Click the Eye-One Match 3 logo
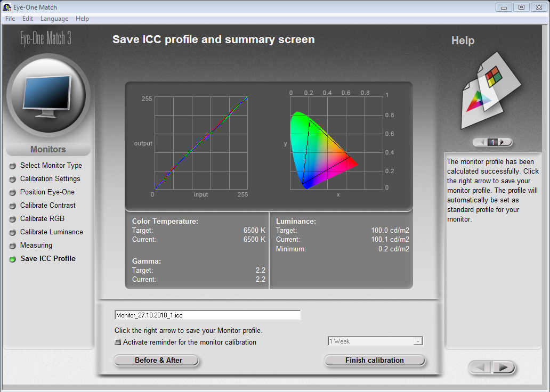550x392 pixels. [x=46, y=38]
